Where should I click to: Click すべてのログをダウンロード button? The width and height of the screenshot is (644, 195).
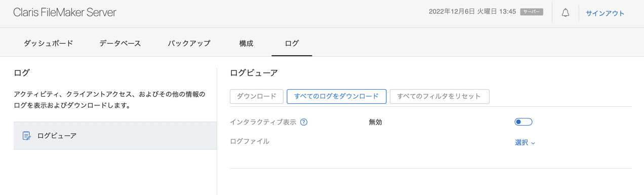click(337, 96)
